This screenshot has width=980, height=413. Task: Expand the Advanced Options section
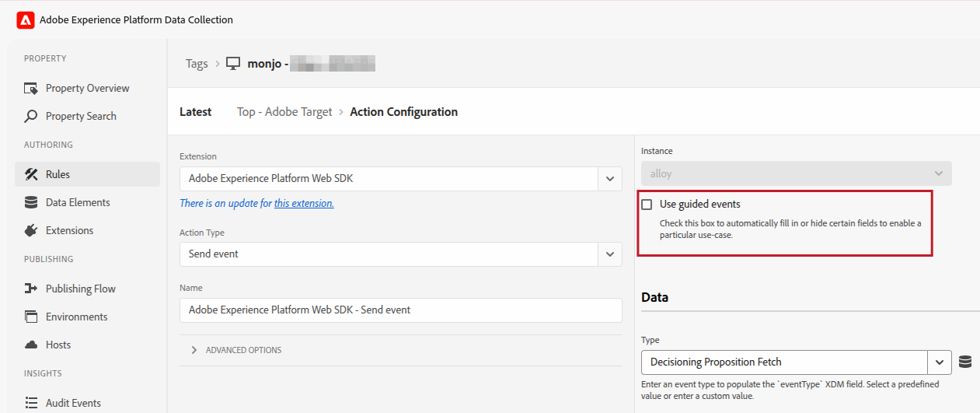click(x=194, y=350)
